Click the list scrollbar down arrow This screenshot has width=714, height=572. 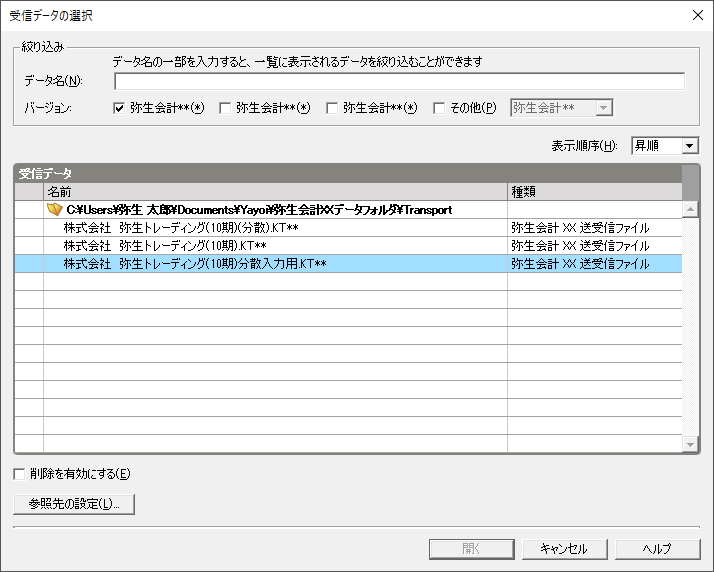point(690,444)
